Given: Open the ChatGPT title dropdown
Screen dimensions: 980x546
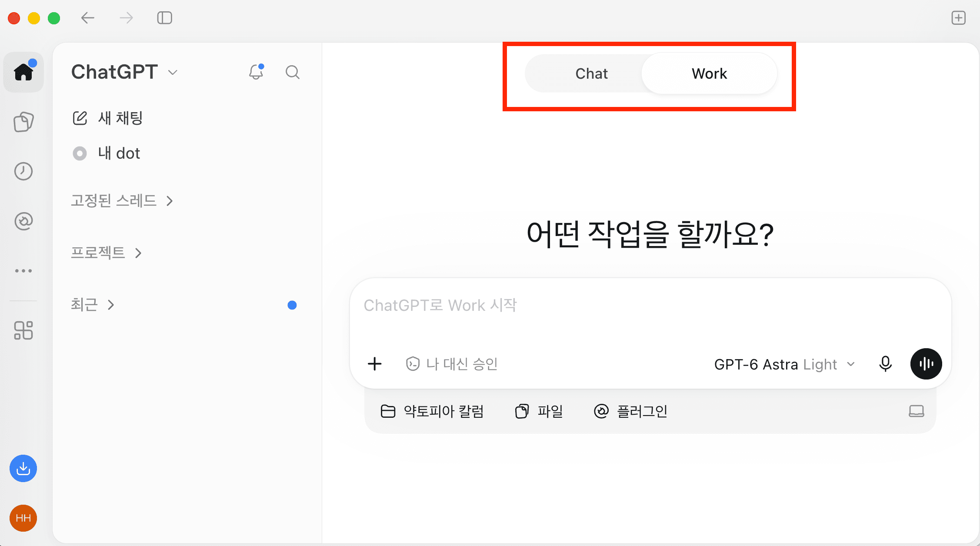Looking at the screenshot, I should [x=125, y=72].
